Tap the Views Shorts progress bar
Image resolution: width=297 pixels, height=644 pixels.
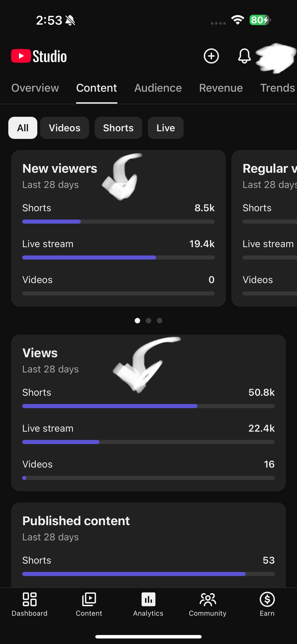pyautogui.click(x=148, y=406)
